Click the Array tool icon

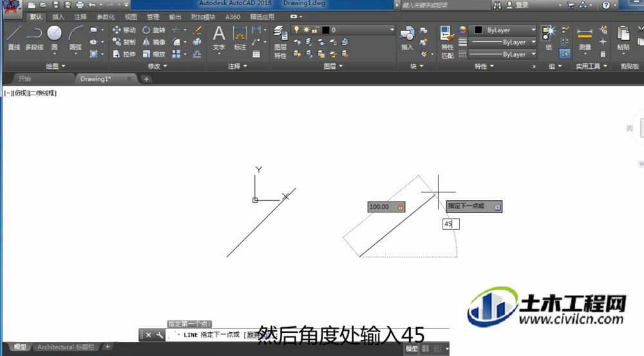tap(176, 54)
